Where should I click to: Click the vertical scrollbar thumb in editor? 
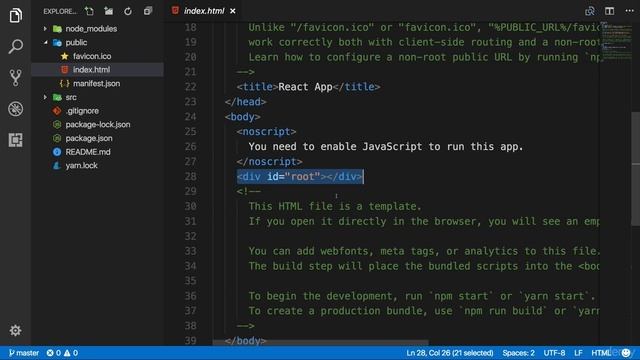tap(636, 169)
